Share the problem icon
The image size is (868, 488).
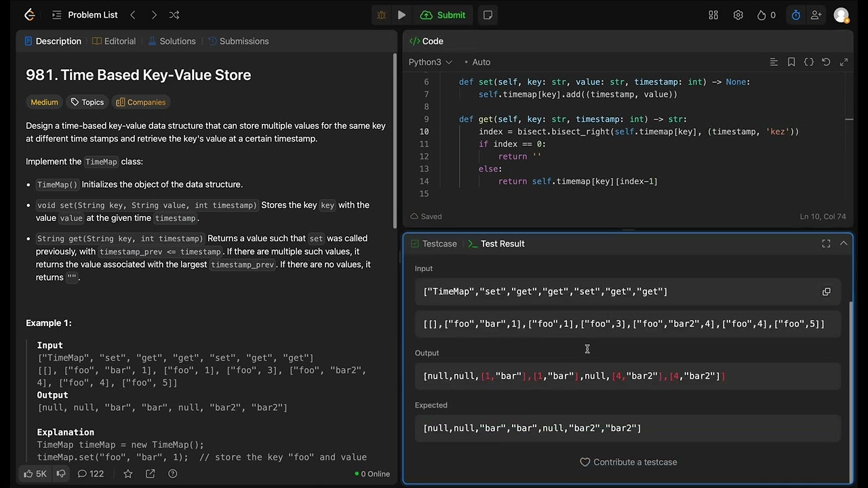click(151, 474)
